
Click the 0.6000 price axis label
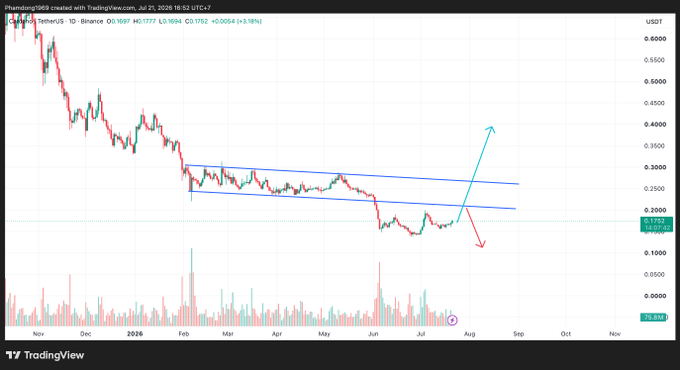tap(654, 39)
